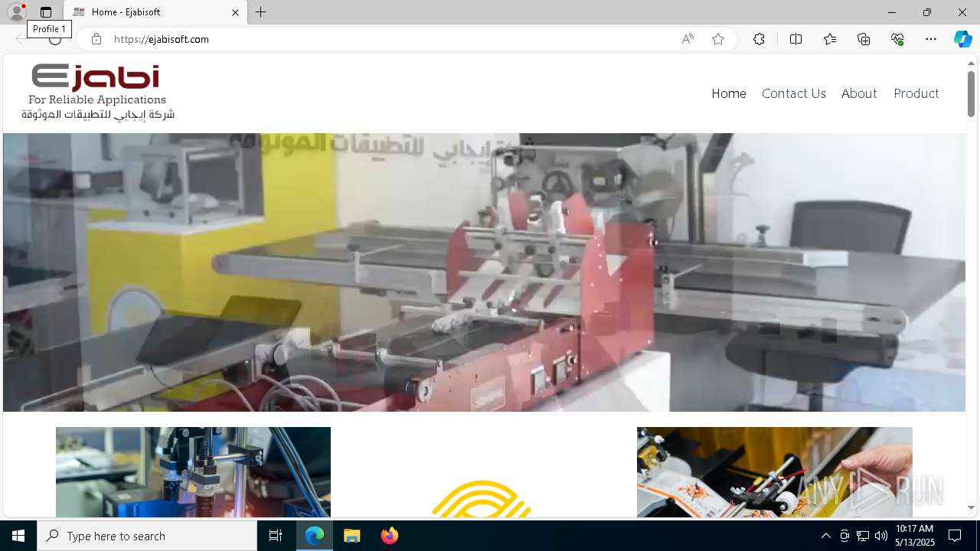This screenshot has height=551, width=980.
Task: Switch to Microsoft Edge on taskbar
Action: point(315,536)
